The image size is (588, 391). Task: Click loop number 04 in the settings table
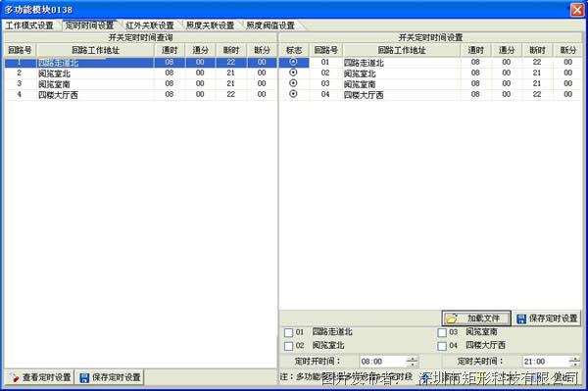(325, 94)
